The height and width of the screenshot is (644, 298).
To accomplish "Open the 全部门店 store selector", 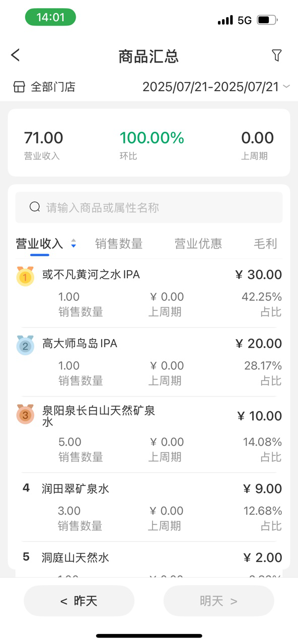I will click(x=44, y=87).
